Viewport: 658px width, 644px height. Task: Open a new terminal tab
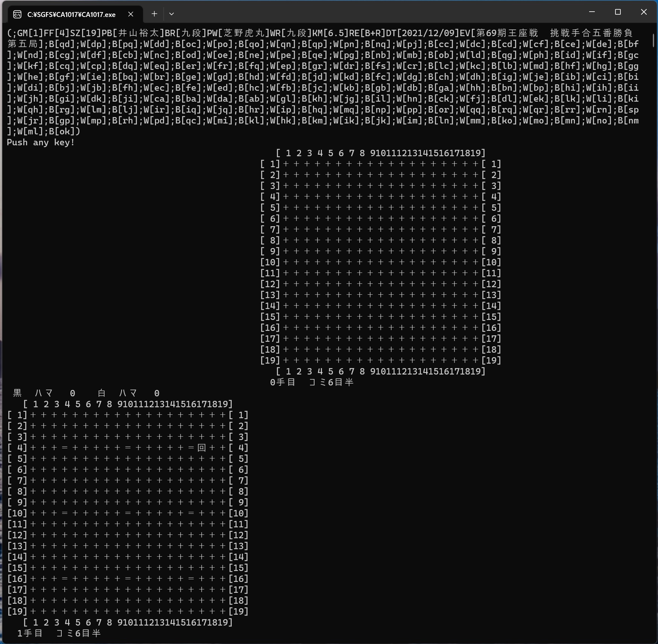(154, 14)
